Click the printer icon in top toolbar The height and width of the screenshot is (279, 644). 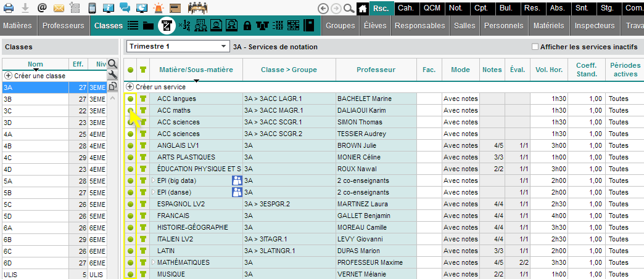pyautogui.click(x=9, y=8)
